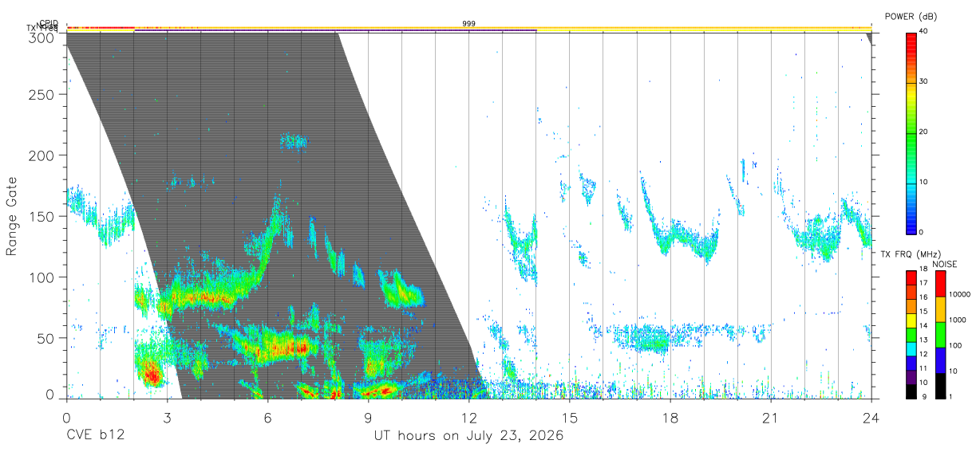
Task: Click the 'UT hours on July 23, 2026' label
Action: coord(468,436)
